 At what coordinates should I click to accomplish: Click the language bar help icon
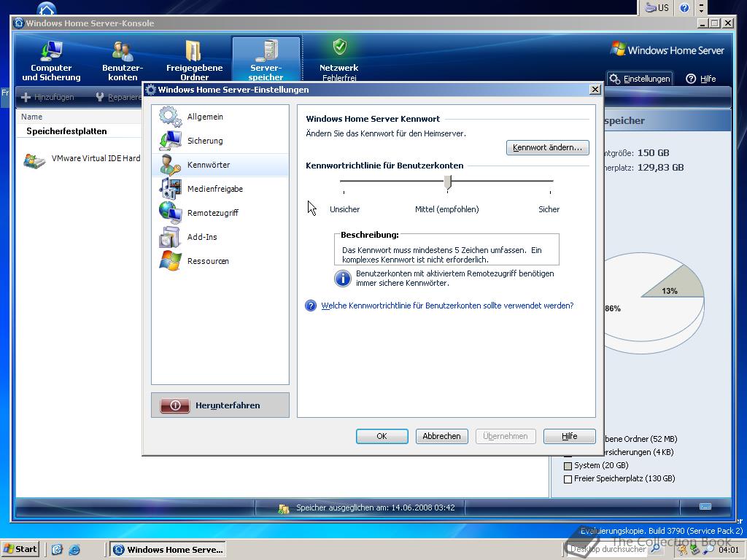click(x=684, y=7)
